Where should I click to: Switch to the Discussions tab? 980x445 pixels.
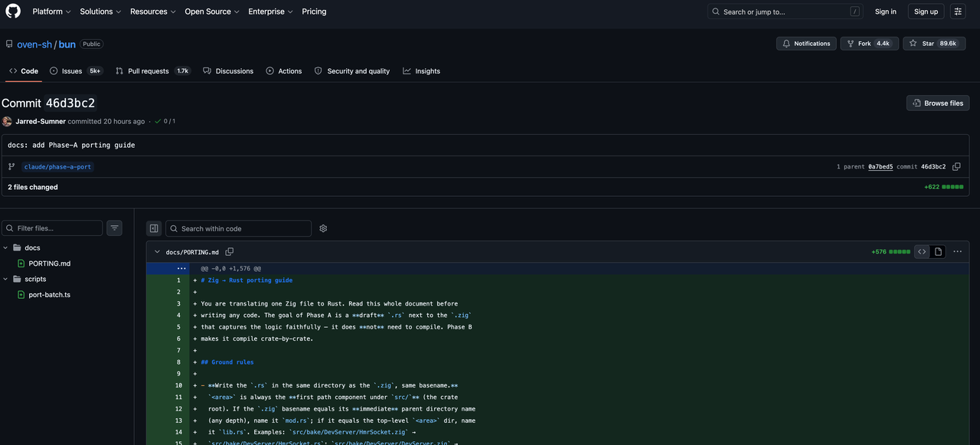pos(228,70)
